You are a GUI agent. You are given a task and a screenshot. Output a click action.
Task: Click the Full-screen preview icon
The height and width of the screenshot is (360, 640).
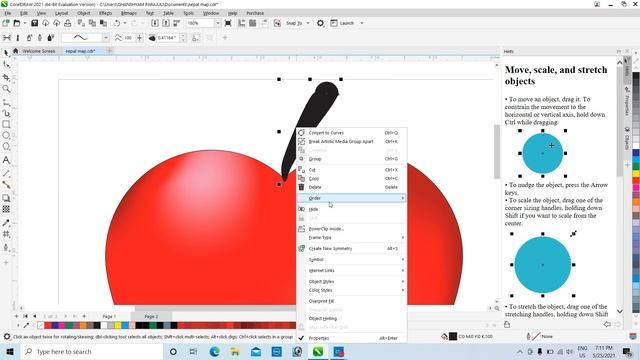click(228, 23)
